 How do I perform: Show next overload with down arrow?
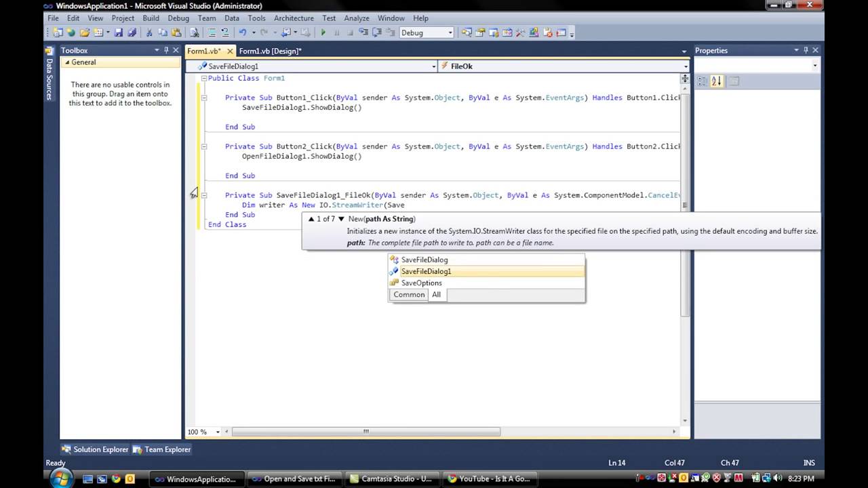pos(341,219)
